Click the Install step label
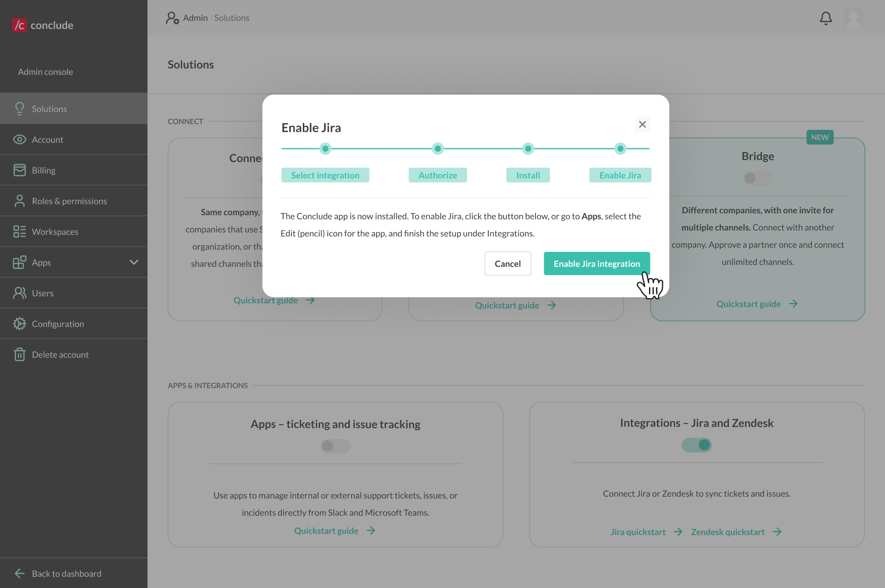 (x=528, y=175)
